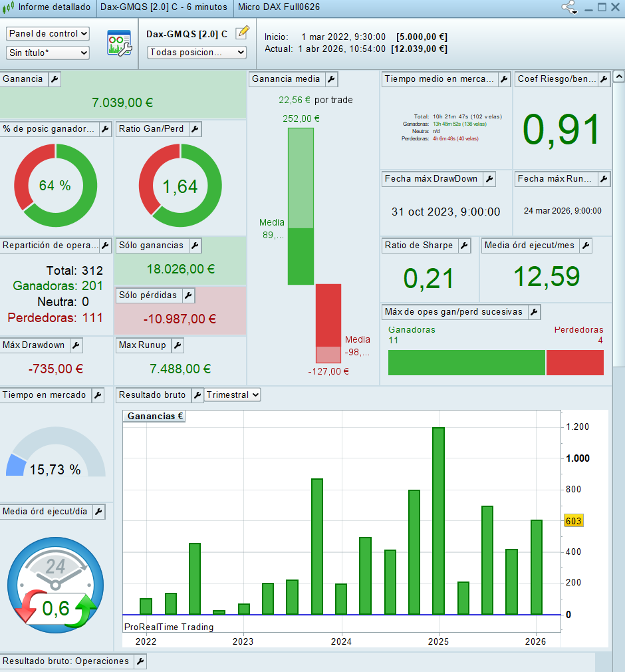Click the wrench beside Ratio Gan/Perd
This screenshot has width=625, height=672.
tap(195, 129)
